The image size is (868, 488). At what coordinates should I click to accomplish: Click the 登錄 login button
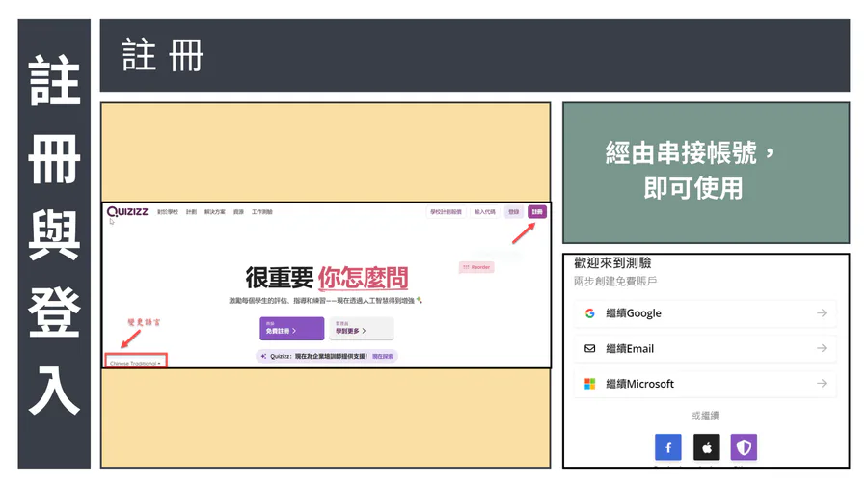click(x=513, y=212)
